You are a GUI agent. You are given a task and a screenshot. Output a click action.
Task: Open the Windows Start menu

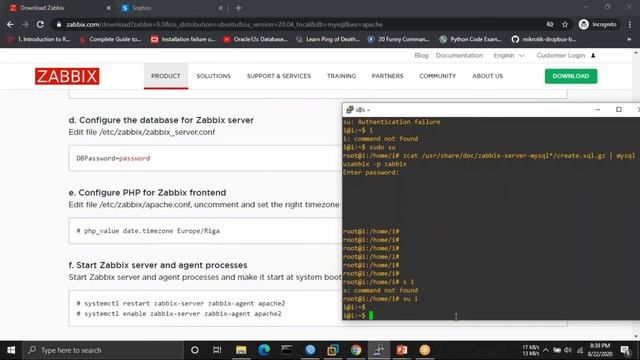(11, 350)
